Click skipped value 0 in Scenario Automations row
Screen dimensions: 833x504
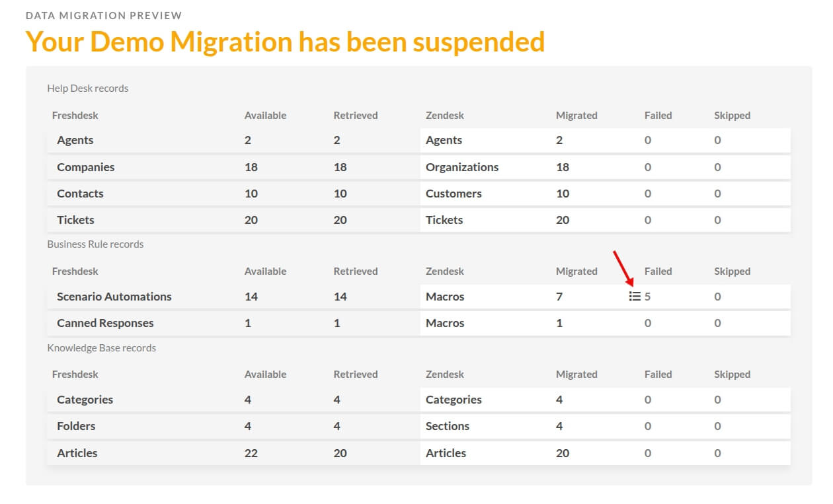click(x=717, y=297)
